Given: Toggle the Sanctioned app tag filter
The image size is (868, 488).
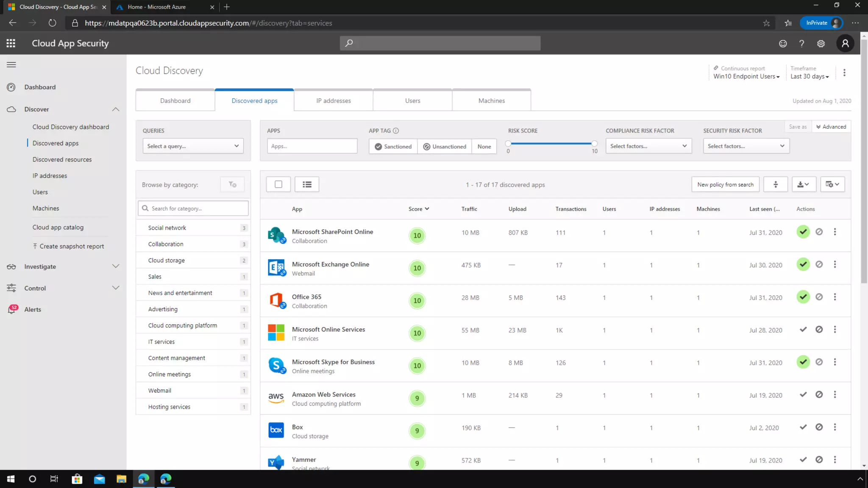Looking at the screenshot, I should tap(393, 147).
